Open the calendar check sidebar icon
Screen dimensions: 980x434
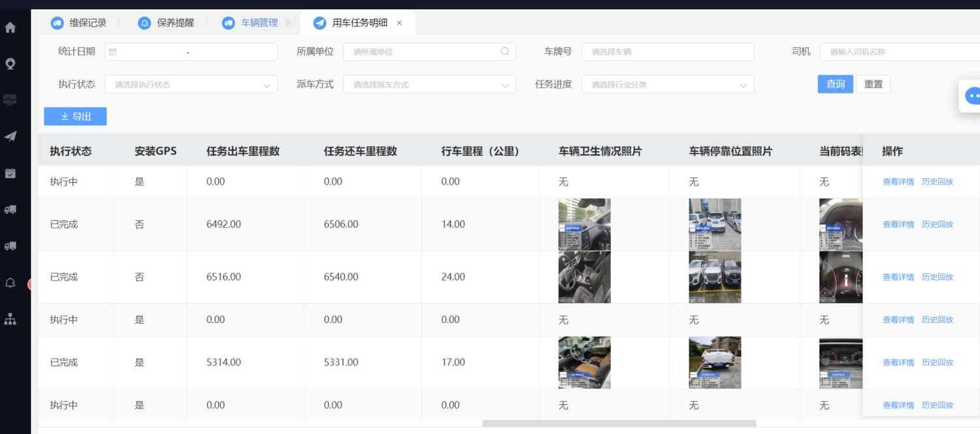click(x=10, y=173)
